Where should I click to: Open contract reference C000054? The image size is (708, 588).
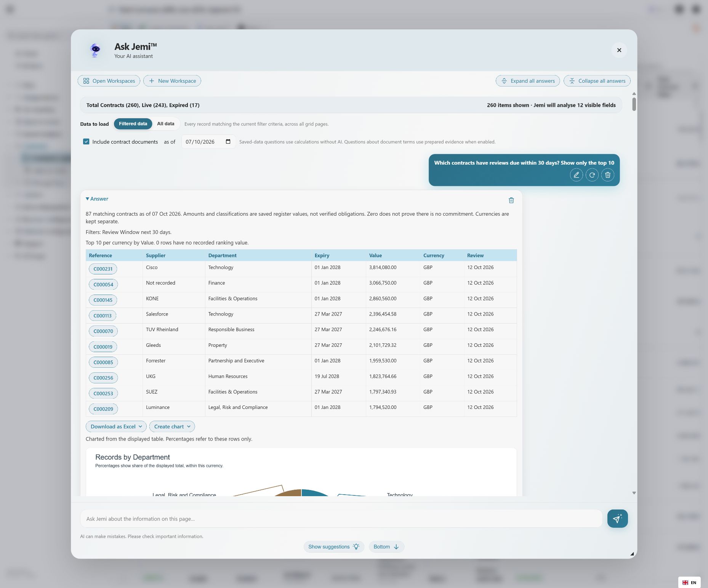tap(103, 285)
